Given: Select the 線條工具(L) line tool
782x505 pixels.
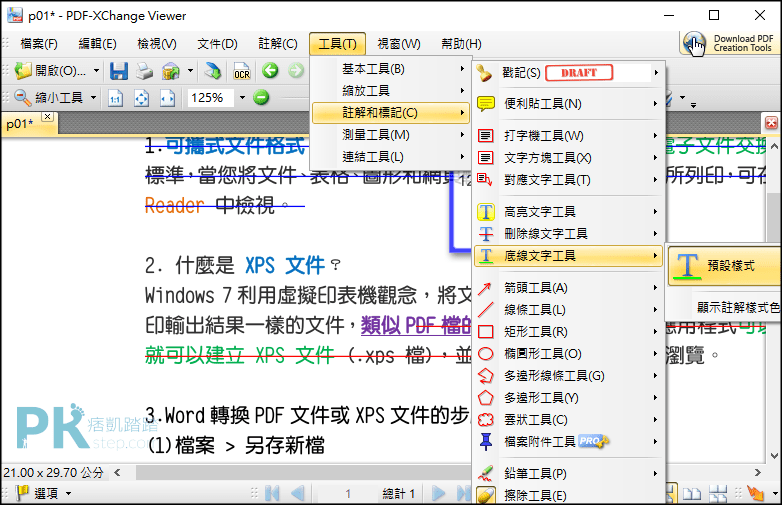Looking at the screenshot, I should point(569,310).
